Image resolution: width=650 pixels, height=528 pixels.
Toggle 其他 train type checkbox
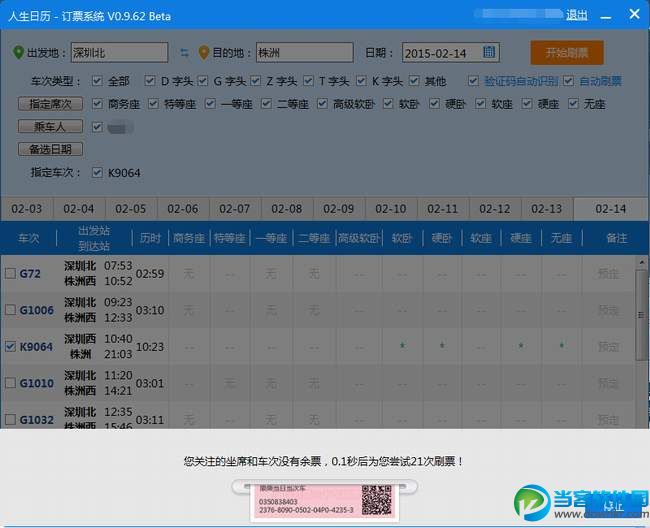pos(414,80)
